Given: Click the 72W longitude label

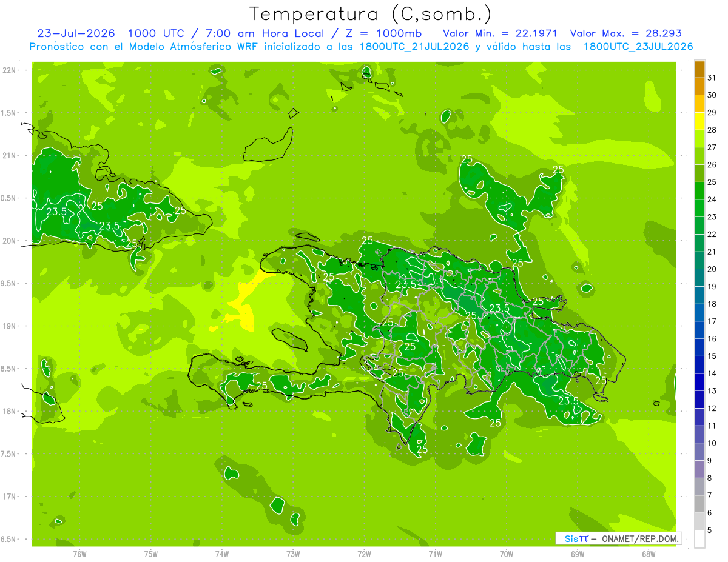Looking at the screenshot, I should pos(364,554).
